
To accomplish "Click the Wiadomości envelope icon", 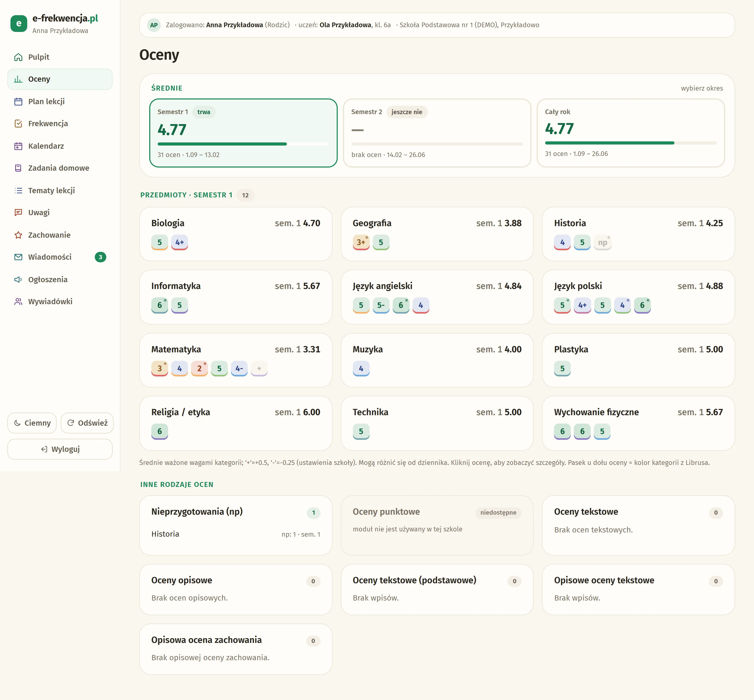I will point(18,257).
